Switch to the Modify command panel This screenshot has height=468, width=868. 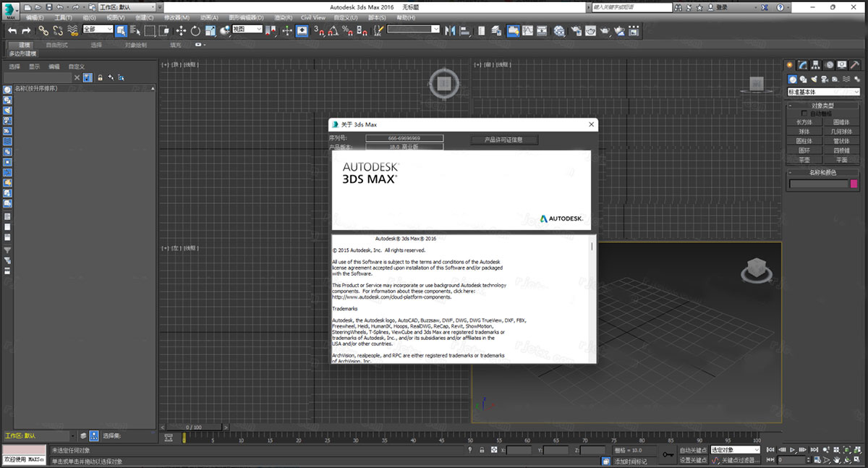click(x=801, y=64)
